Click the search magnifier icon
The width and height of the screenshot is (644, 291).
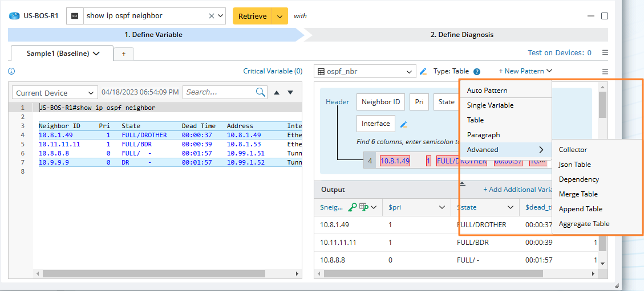261,92
